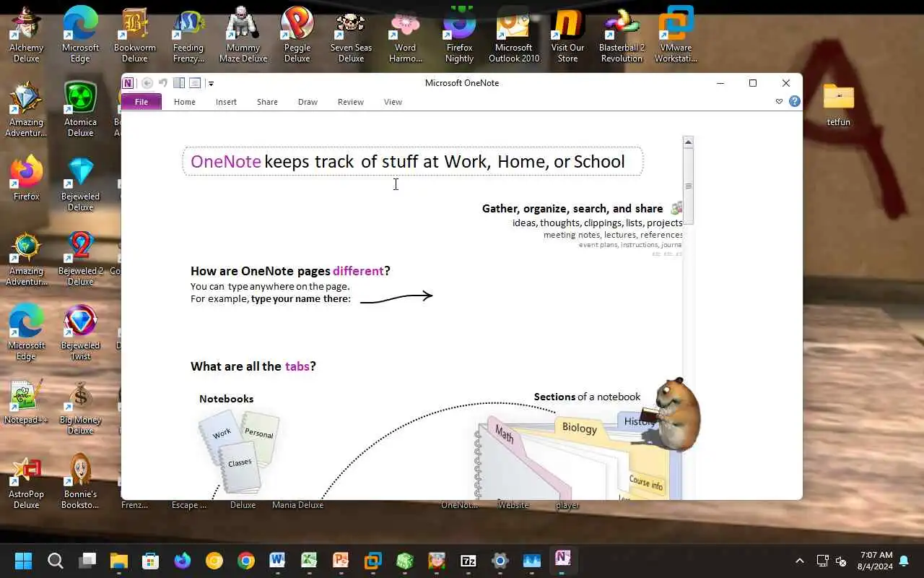Open Alchemy Deluxe desktop shortcut
924x578 pixels.
click(x=26, y=35)
